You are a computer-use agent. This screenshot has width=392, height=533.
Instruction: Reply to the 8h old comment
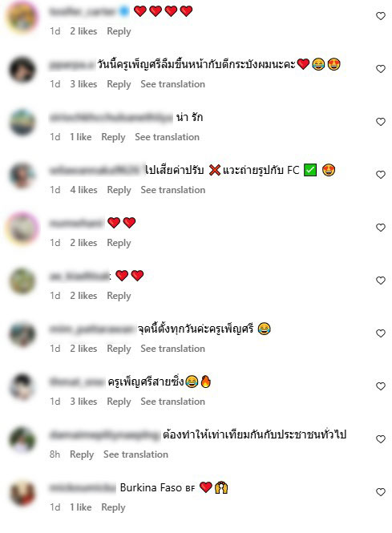point(82,454)
